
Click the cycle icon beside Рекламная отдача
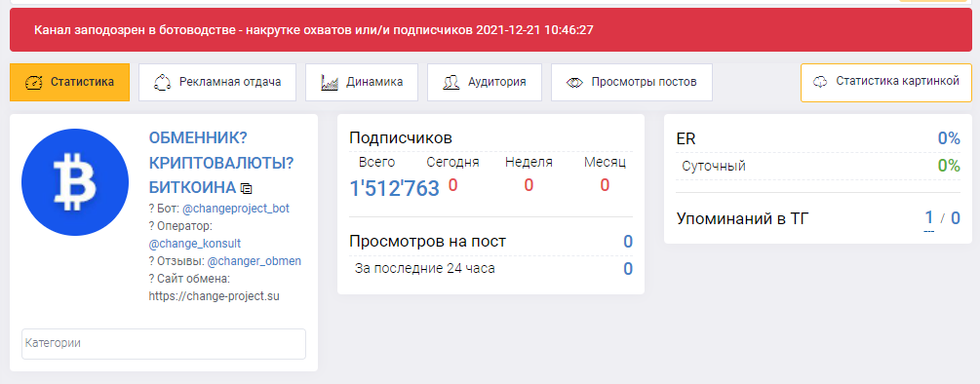point(163,83)
